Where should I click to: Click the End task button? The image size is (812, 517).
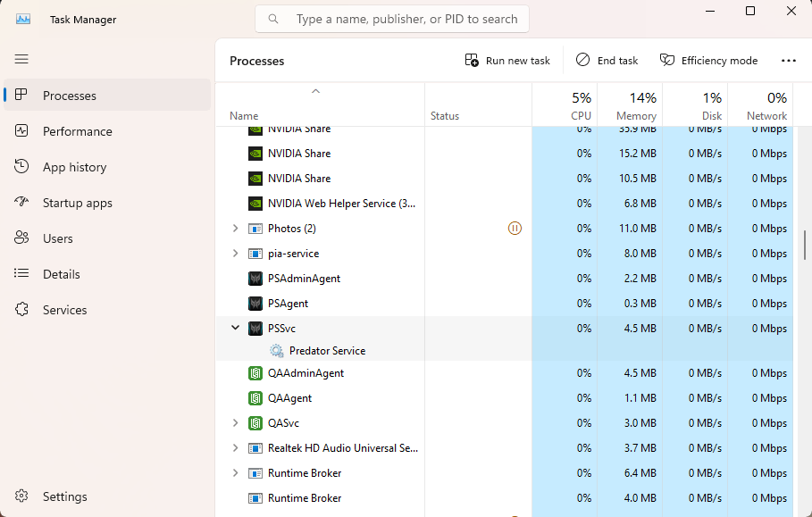(607, 60)
